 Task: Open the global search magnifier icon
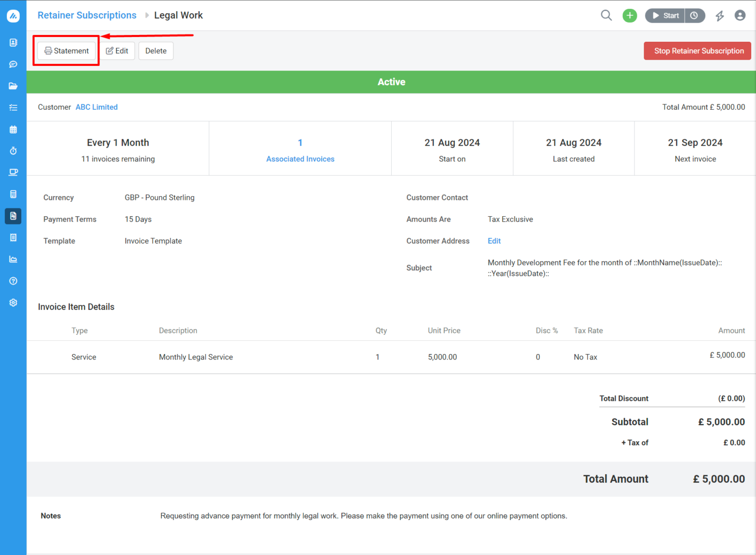[606, 15]
